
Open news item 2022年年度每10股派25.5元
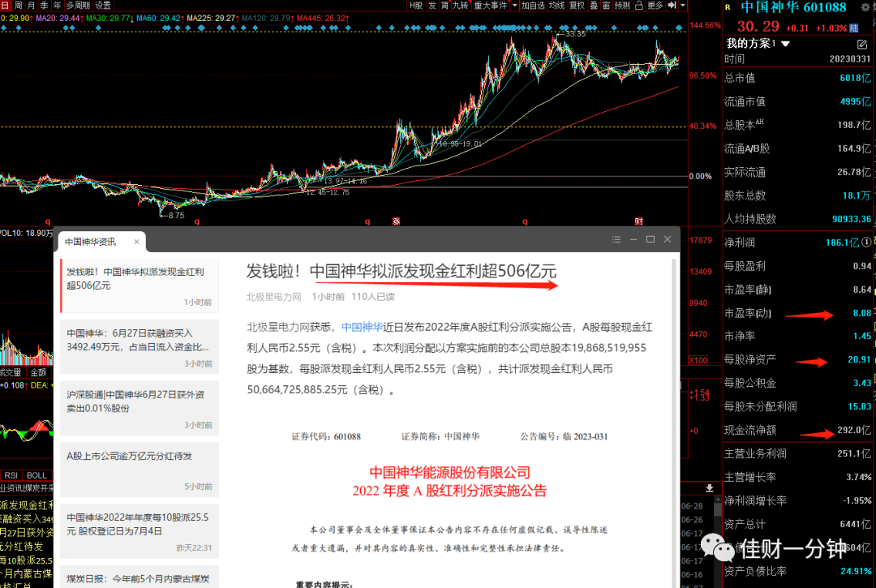140,531
